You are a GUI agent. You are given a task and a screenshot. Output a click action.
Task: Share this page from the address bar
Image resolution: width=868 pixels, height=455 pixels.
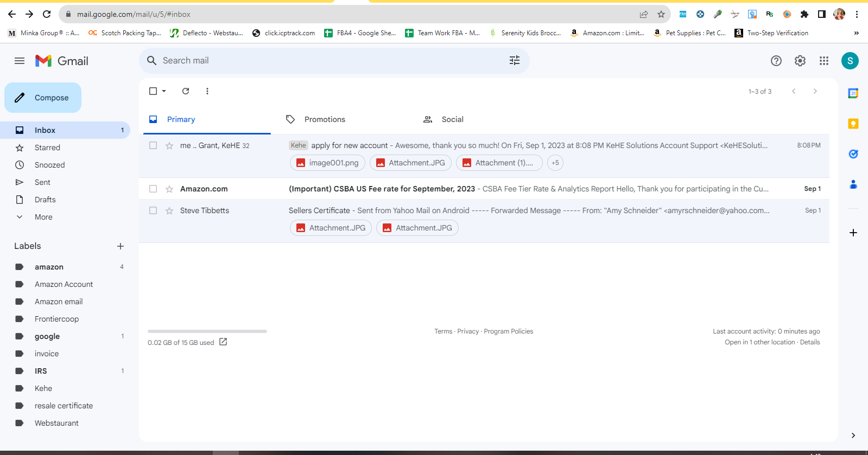coord(644,14)
